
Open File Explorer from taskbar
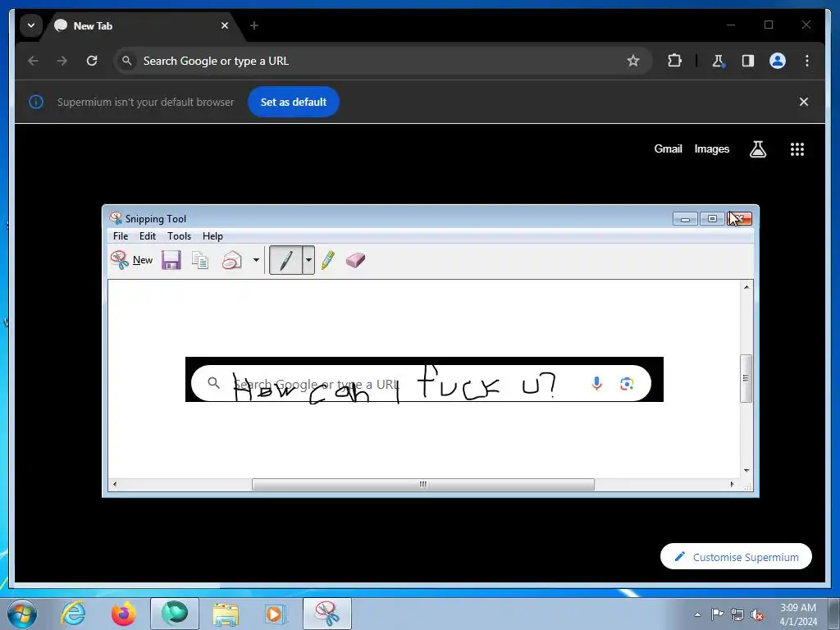click(x=226, y=614)
